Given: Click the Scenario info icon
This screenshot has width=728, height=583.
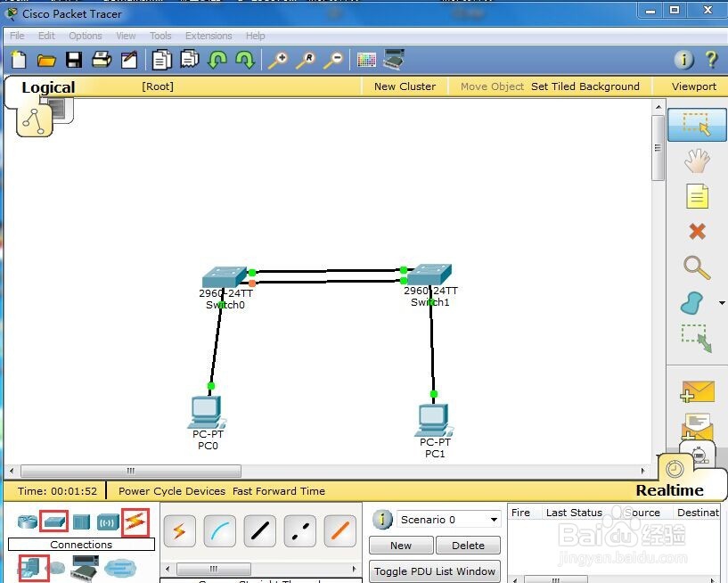Looking at the screenshot, I should (x=382, y=520).
